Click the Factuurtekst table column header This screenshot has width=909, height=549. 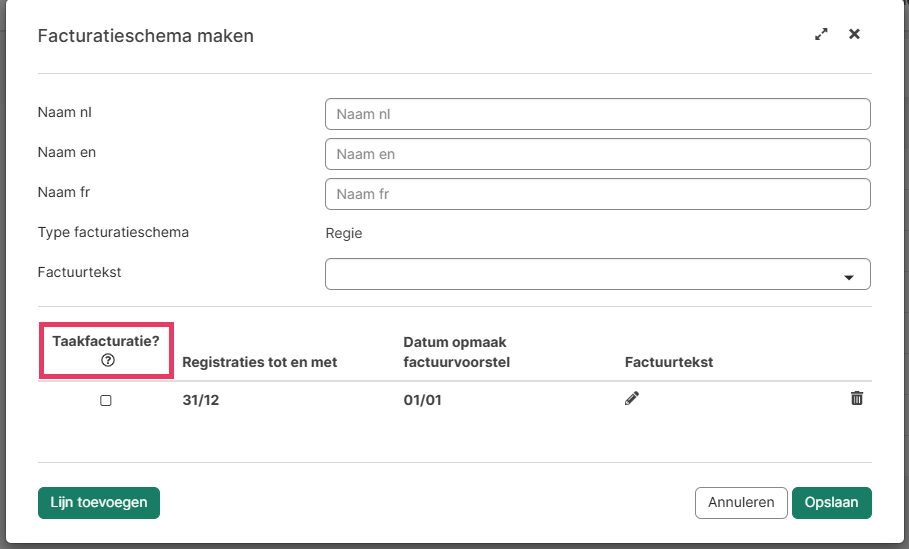[x=669, y=362]
